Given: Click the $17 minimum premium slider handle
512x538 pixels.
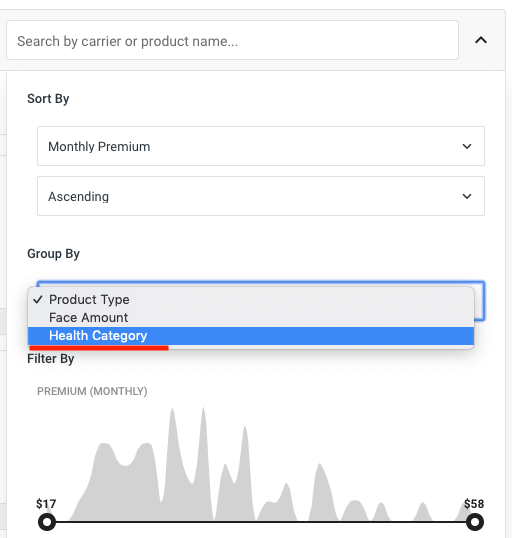Looking at the screenshot, I should coord(47,522).
